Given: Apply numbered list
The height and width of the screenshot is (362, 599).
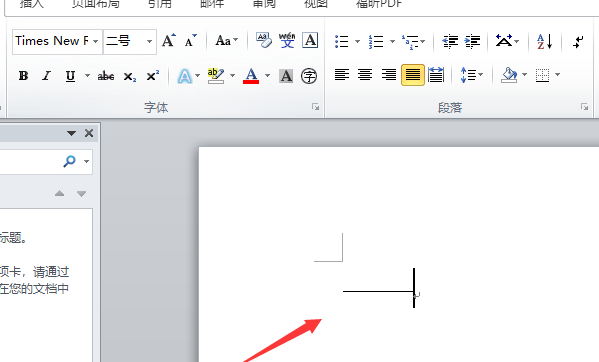Looking at the screenshot, I should (x=376, y=41).
